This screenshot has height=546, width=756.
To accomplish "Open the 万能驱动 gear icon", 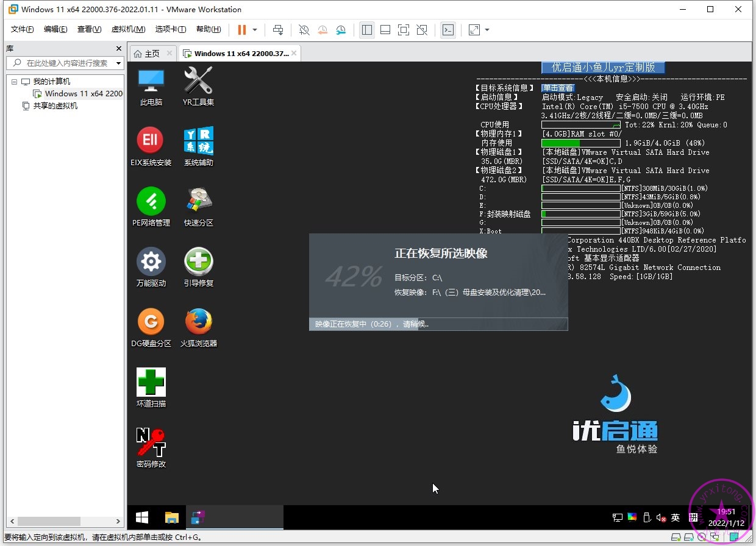I will [151, 267].
